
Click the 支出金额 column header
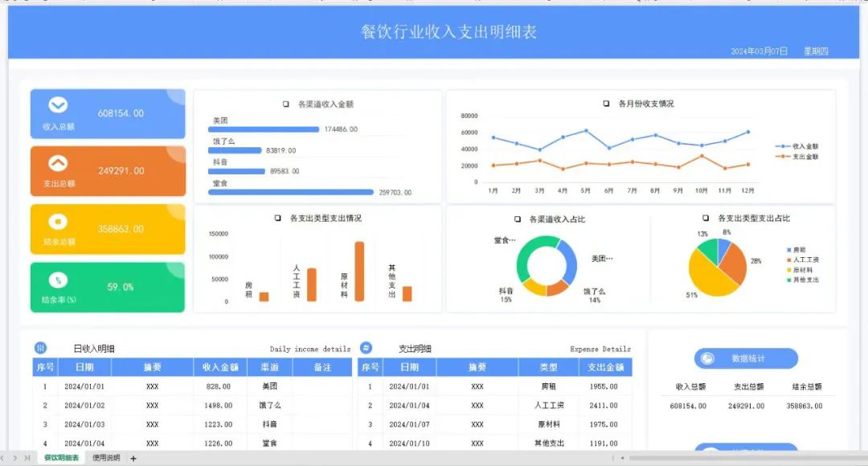606,367
